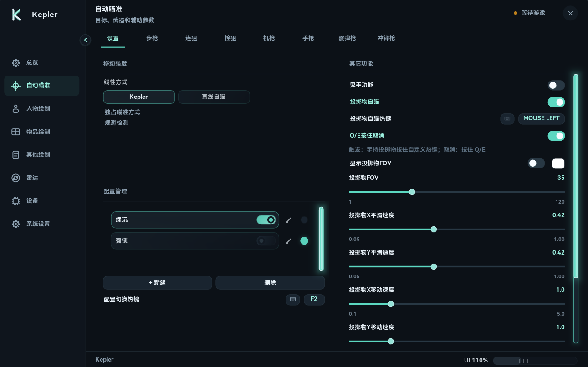The image size is (588, 367).
Task: Click the edit pencil icon for 绿玩
Action: point(288,220)
